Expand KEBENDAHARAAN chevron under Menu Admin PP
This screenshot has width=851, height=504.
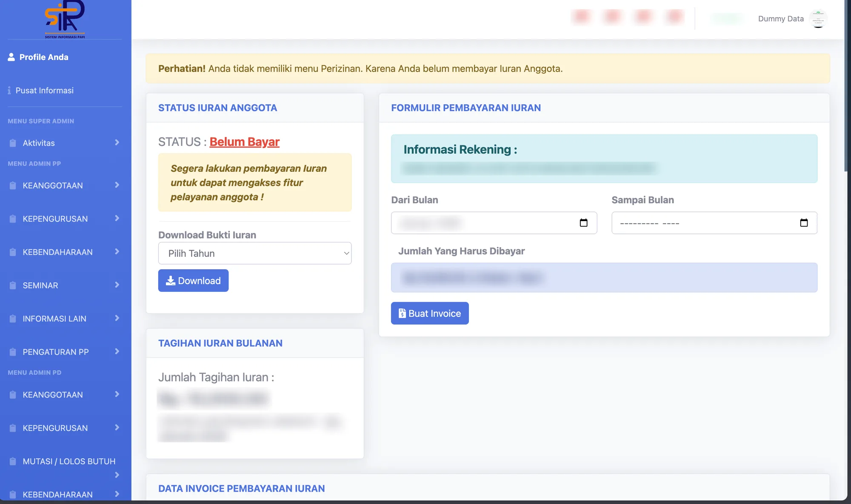117,251
